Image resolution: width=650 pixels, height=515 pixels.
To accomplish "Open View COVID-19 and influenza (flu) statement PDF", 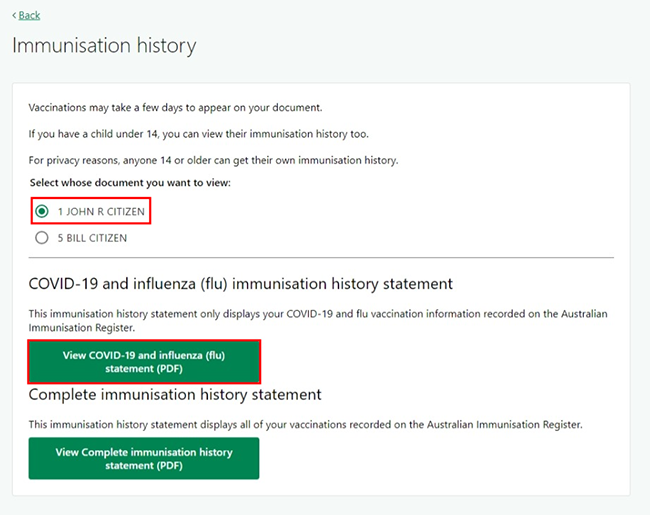I will coord(144,361).
